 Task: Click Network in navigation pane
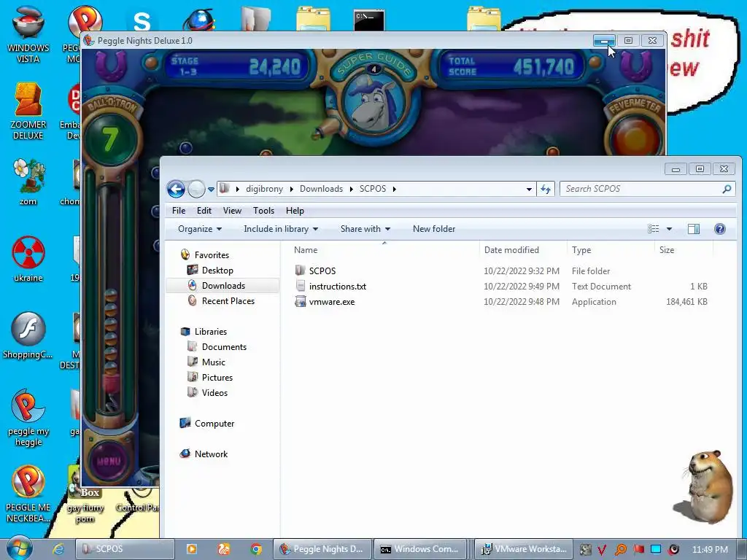click(211, 454)
